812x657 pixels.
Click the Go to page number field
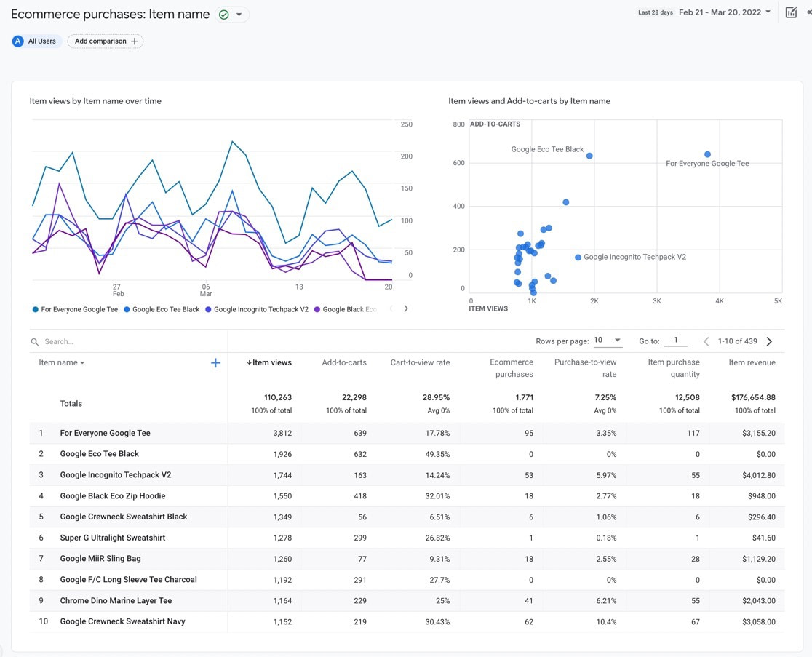tap(675, 341)
